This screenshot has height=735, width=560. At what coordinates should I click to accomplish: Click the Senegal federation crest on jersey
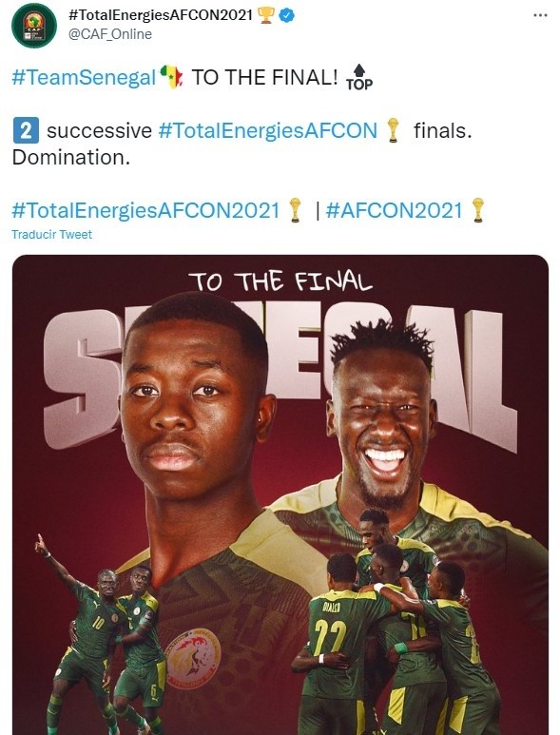(x=193, y=658)
